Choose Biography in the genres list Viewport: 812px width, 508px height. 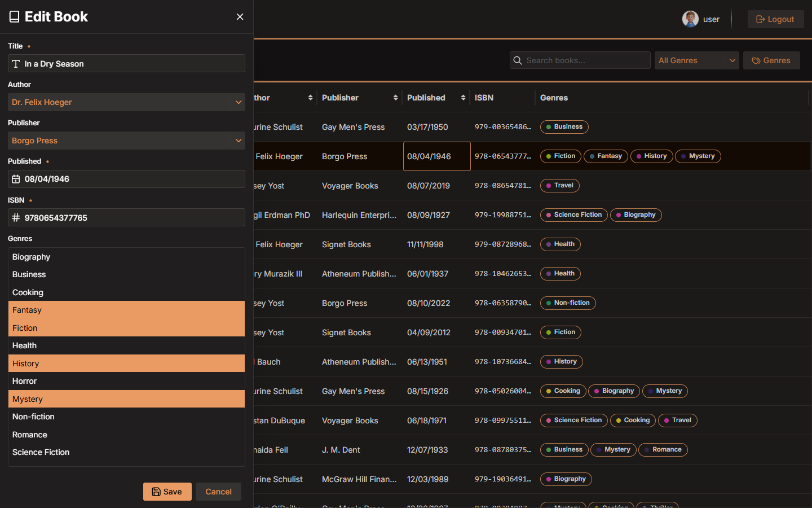coord(126,257)
